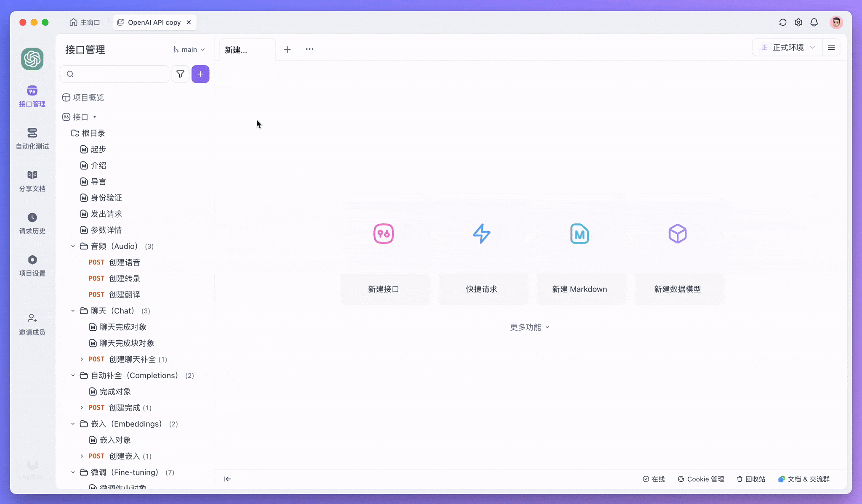Viewport: 862px width, 504px height.
Task: Start a 快捷请求 using the lightning icon
Action: coord(482,233)
